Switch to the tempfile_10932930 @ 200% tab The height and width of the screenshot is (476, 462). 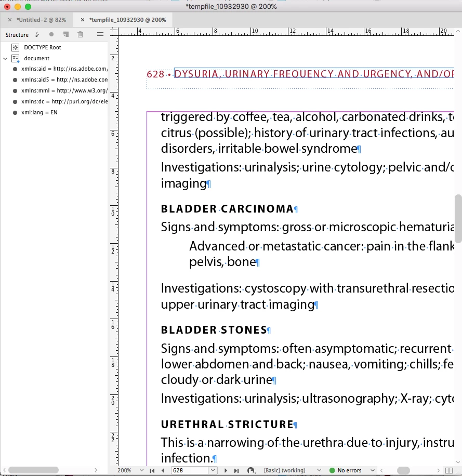point(127,20)
